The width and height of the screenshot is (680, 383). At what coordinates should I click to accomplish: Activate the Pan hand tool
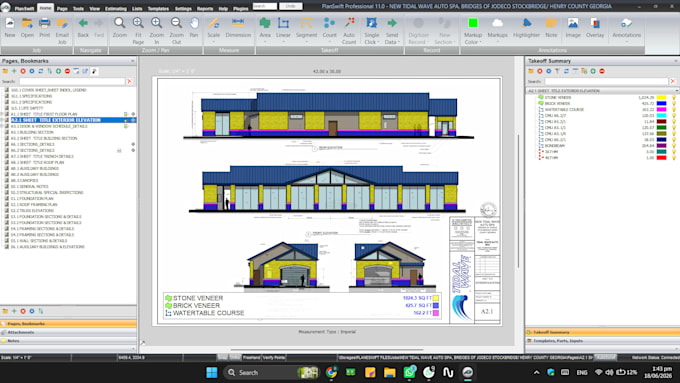tap(194, 27)
